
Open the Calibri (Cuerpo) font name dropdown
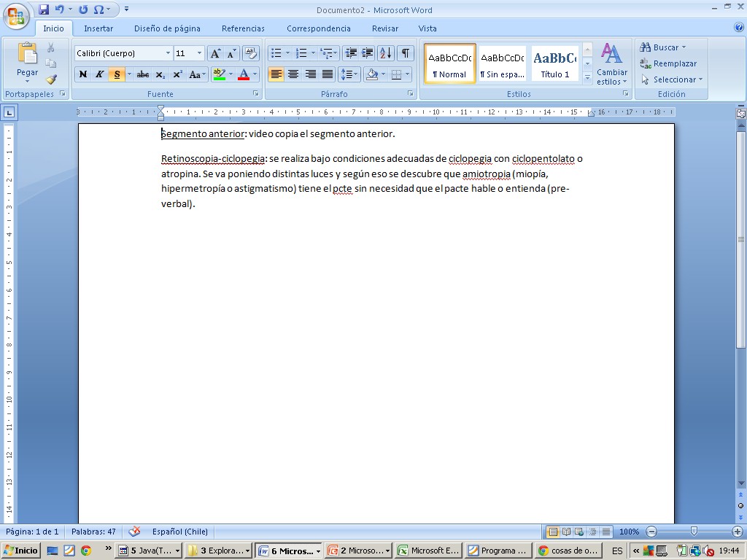[168, 53]
